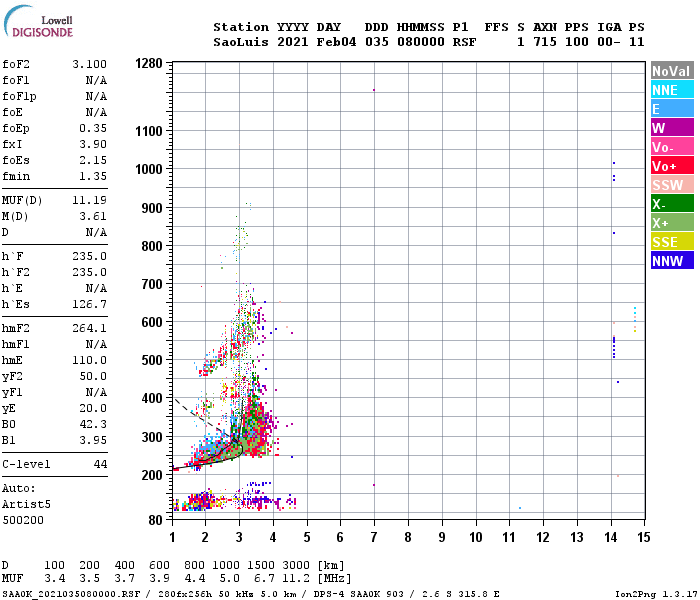Select the SSE yellow legend swatch

(672, 242)
